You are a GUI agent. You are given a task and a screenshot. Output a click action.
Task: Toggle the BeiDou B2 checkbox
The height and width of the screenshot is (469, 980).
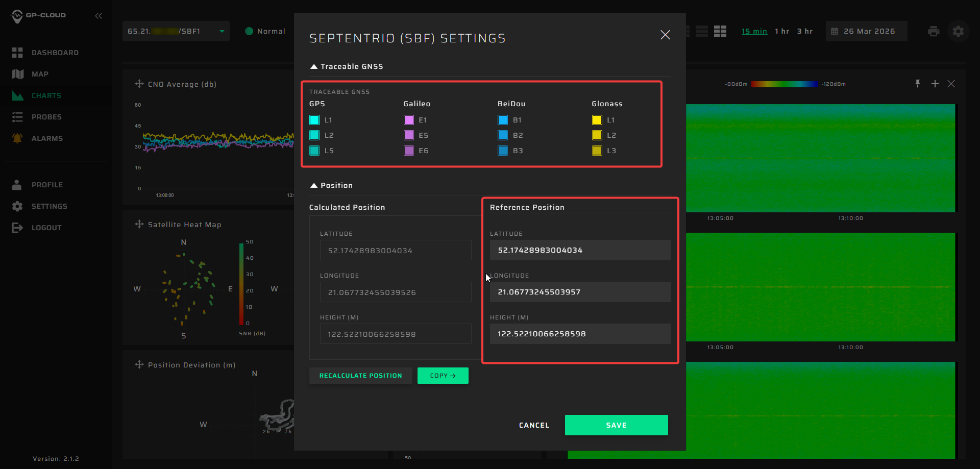click(503, 135)
